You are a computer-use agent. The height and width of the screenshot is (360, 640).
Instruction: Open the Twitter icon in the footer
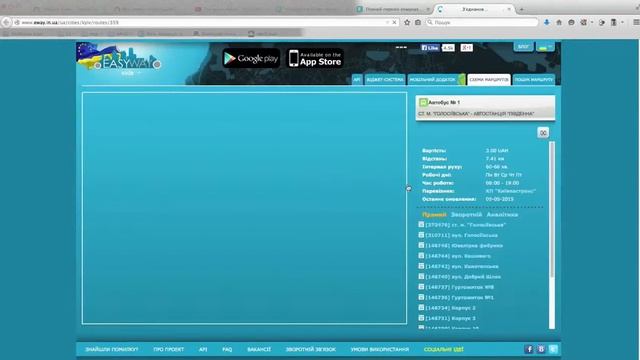pyautogui.click(x=553, y=349)
